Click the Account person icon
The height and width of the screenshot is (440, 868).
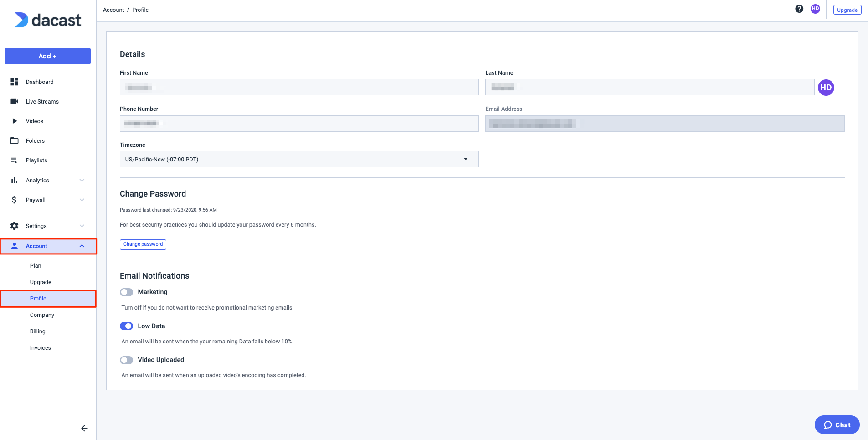[x=15, y=246]
